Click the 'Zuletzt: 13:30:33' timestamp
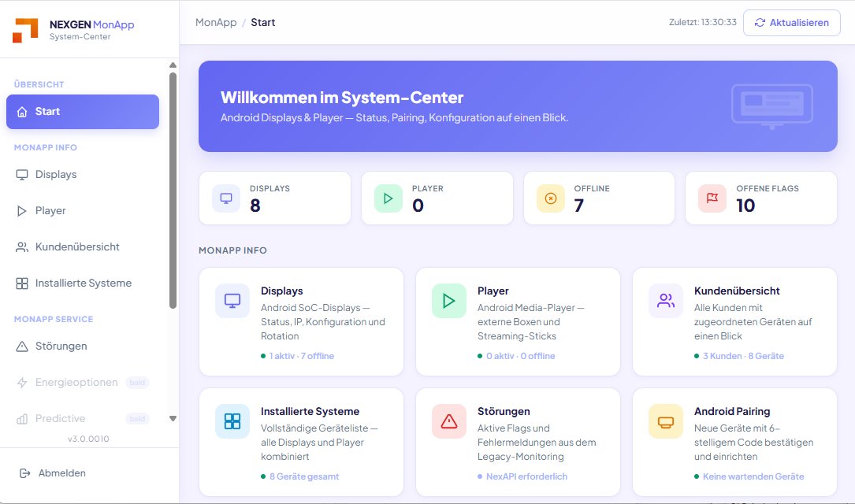Viewport: 855px width, 504px height. [702, 22]
